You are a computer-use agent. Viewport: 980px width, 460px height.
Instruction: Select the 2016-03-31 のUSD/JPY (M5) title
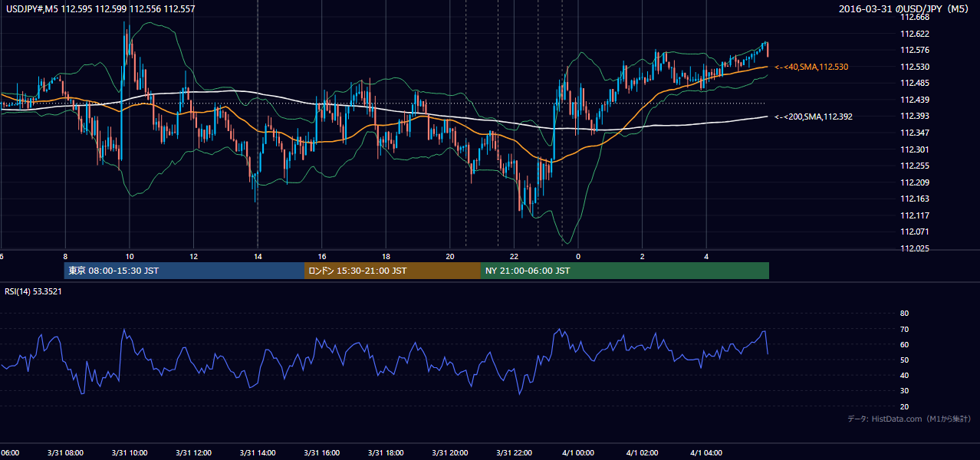click(x=905, y=9)
